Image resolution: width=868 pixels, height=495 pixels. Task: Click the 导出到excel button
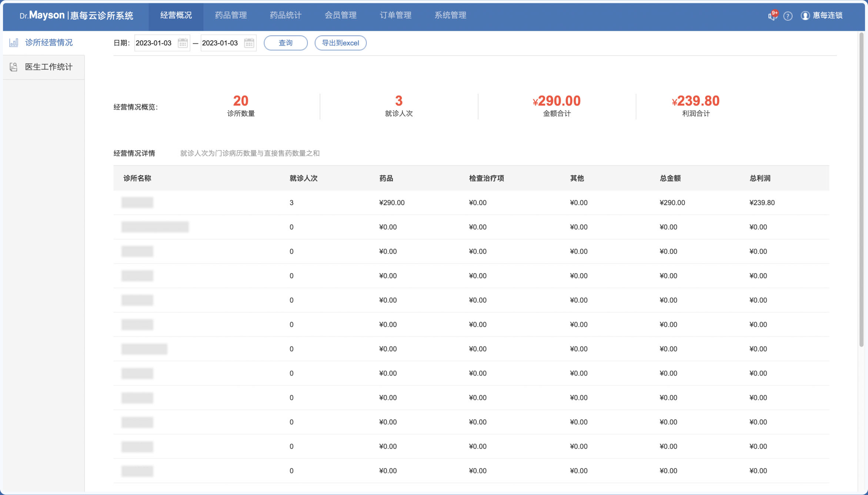coord(340,43)
